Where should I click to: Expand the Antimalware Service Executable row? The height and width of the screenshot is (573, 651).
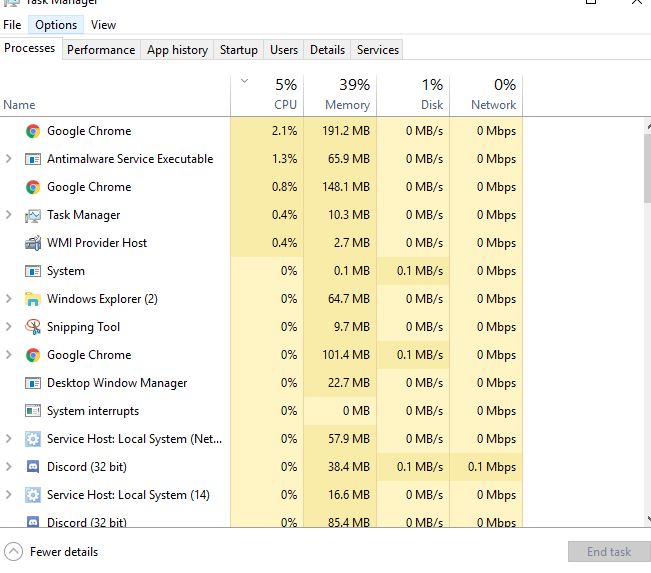[8, 159]
